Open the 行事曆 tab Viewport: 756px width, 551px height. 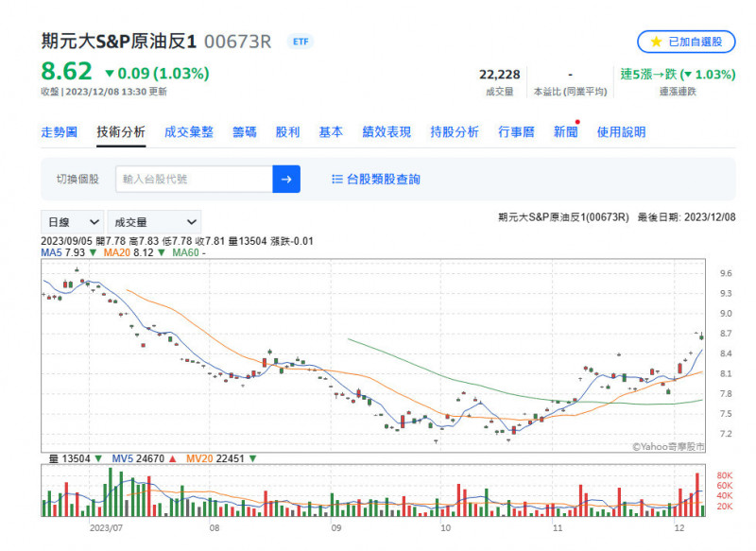(x=516, y=131)
